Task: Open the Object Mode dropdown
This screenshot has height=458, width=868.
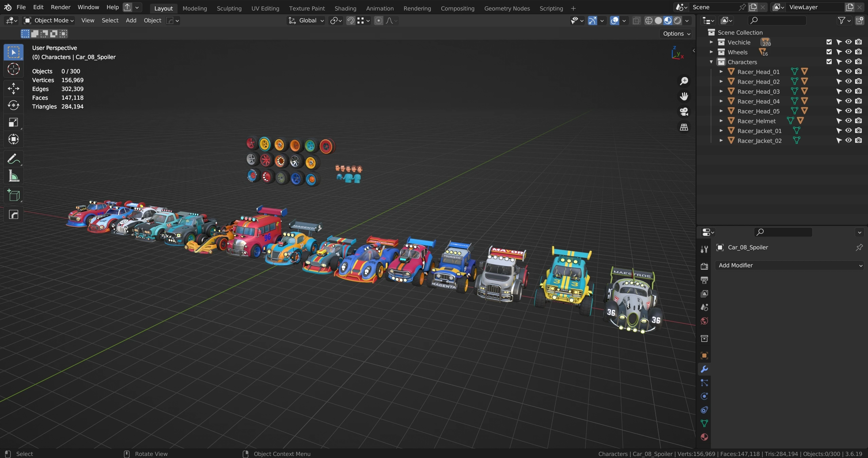Action: [x=49, y=20]
